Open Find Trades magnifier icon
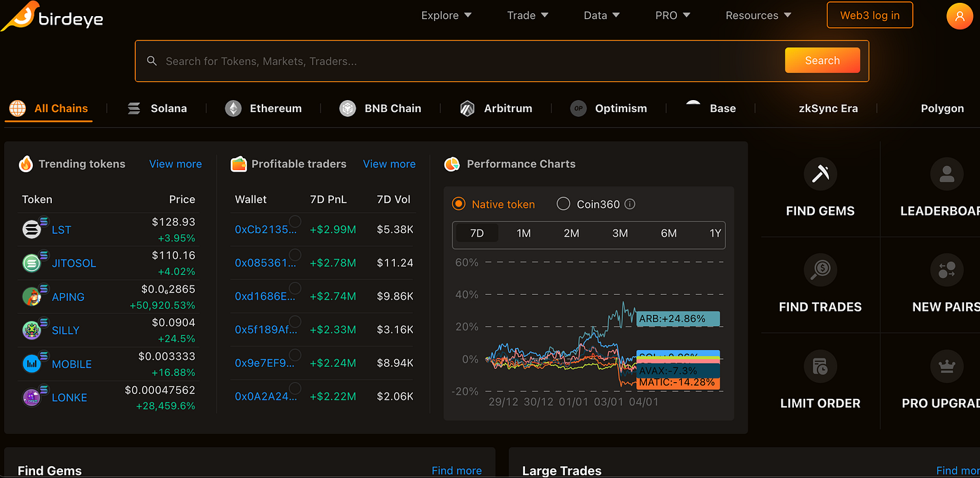The image size is (980, 478). coord(820,269)
